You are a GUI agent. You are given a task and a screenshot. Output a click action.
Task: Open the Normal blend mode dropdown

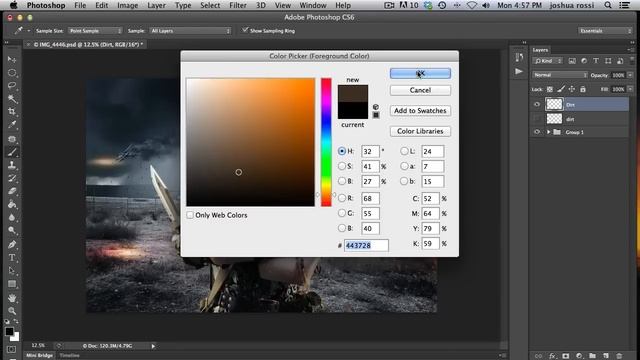pos(560,75)
